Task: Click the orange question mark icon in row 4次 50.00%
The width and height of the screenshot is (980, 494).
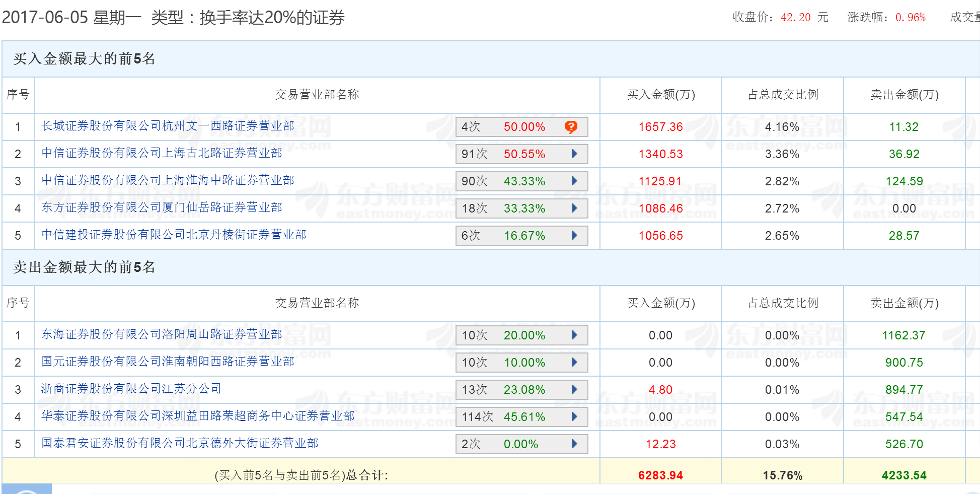Action: 571,127
